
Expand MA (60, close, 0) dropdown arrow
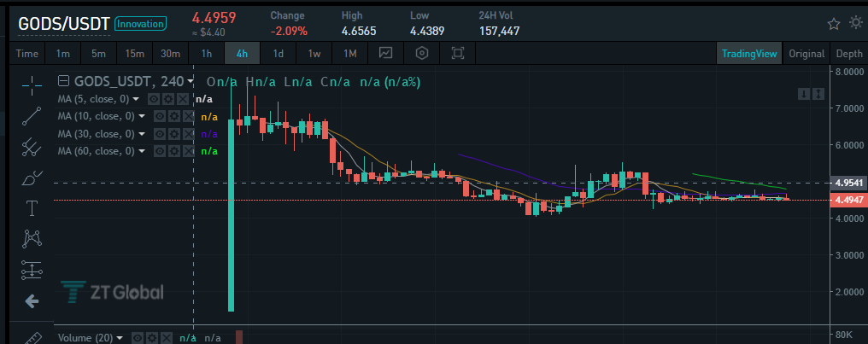coord(142,151)
